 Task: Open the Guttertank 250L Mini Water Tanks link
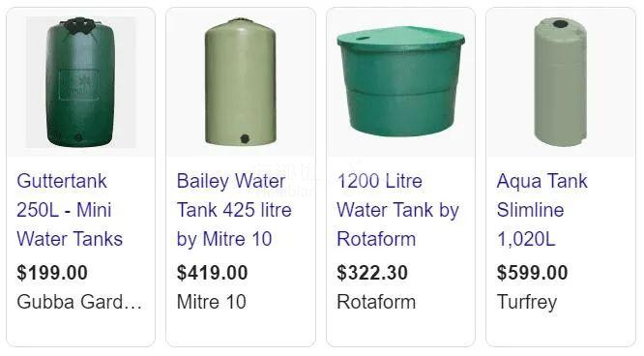[x=70, y=210]
